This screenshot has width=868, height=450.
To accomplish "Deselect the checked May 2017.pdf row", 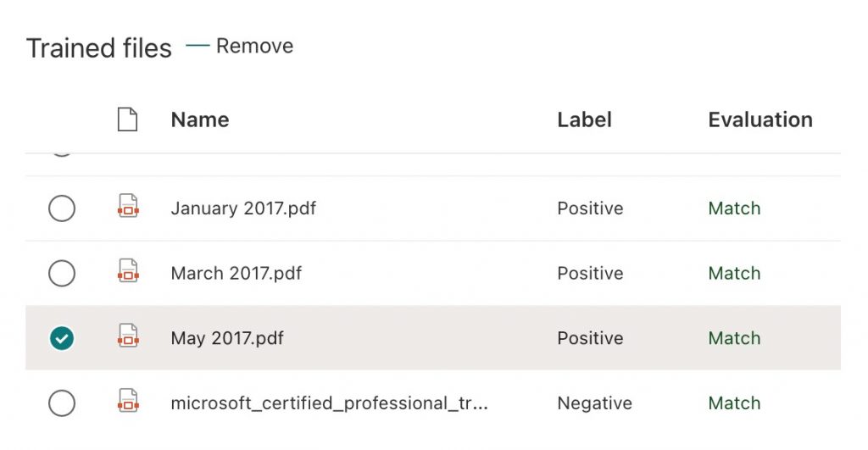I will click(x=62, y=338).
